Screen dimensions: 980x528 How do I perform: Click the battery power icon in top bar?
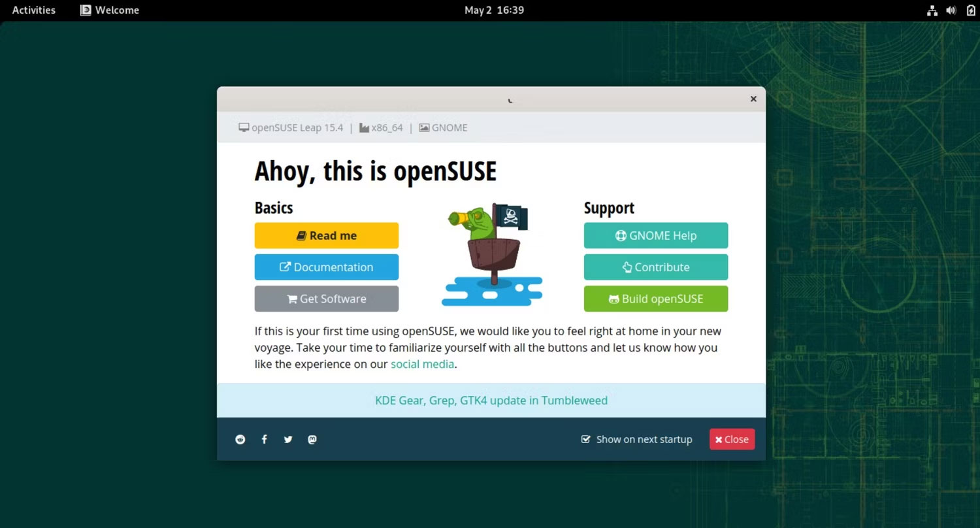click(x=970, y=10)
